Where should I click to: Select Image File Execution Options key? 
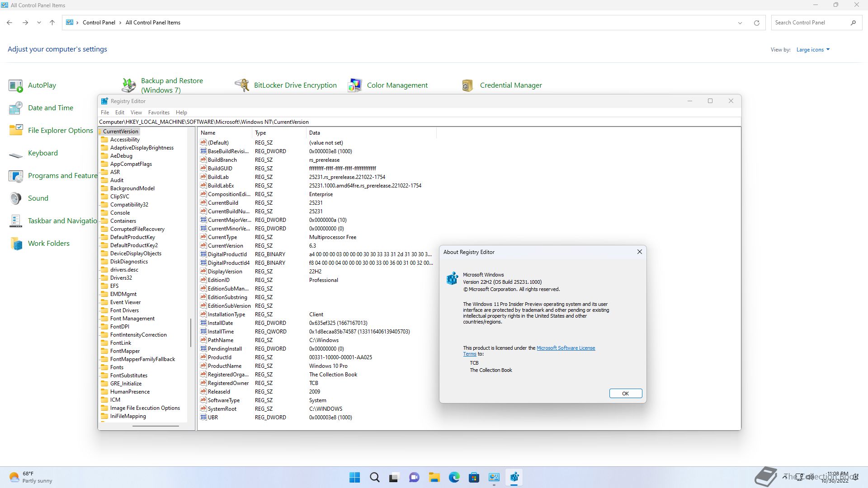tap(145, 408)
